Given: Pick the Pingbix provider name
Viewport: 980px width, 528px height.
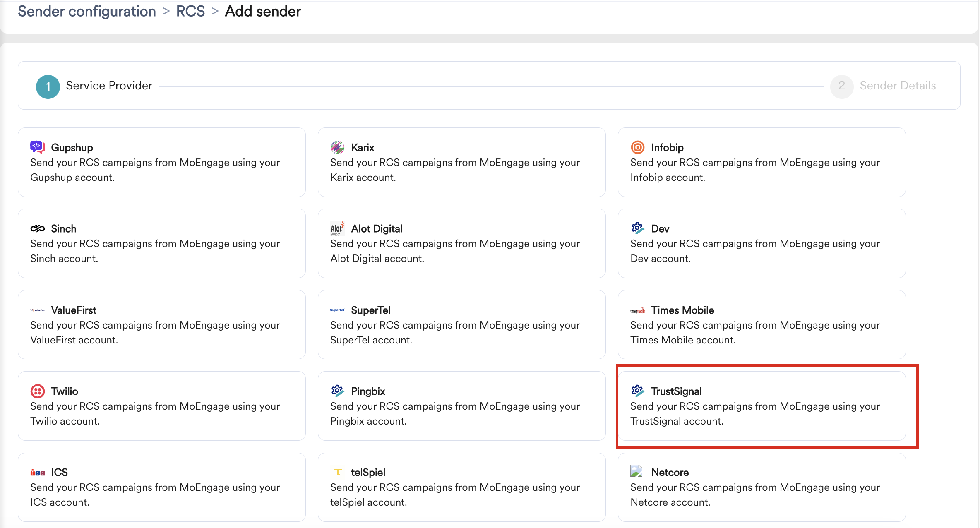Looking at the screenshot, I should tap(368, 391).
